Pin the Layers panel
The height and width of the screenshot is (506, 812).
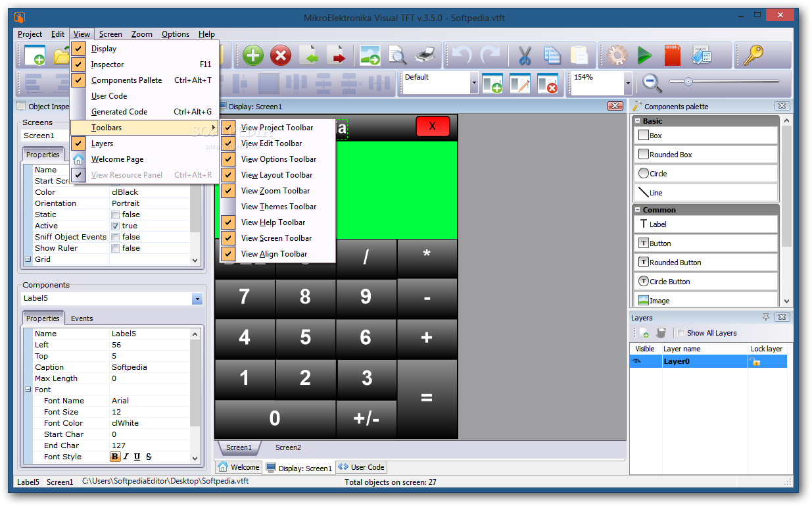coord(766,317)
